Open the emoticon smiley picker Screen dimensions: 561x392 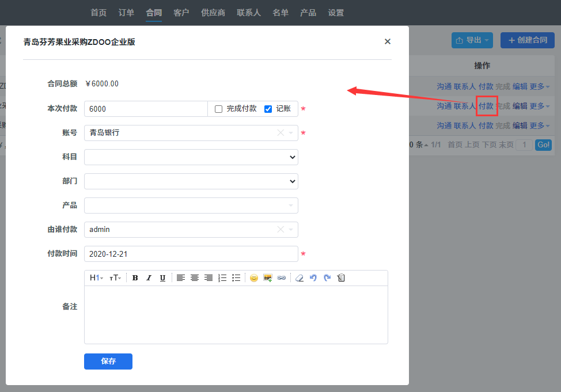[x=254, y=278]
